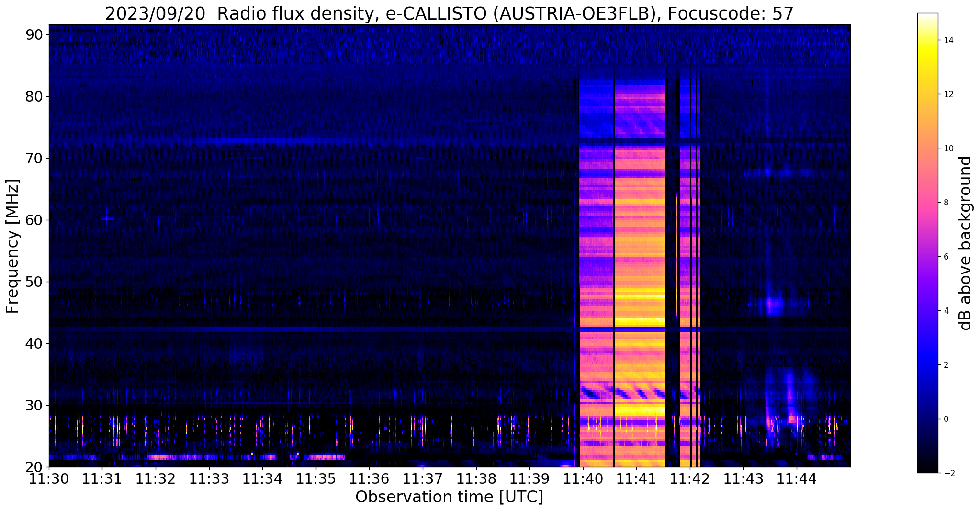Click the 60 frequency tick label
The image size is (980, 511).
pyautogui.click(x=35, y=220)
